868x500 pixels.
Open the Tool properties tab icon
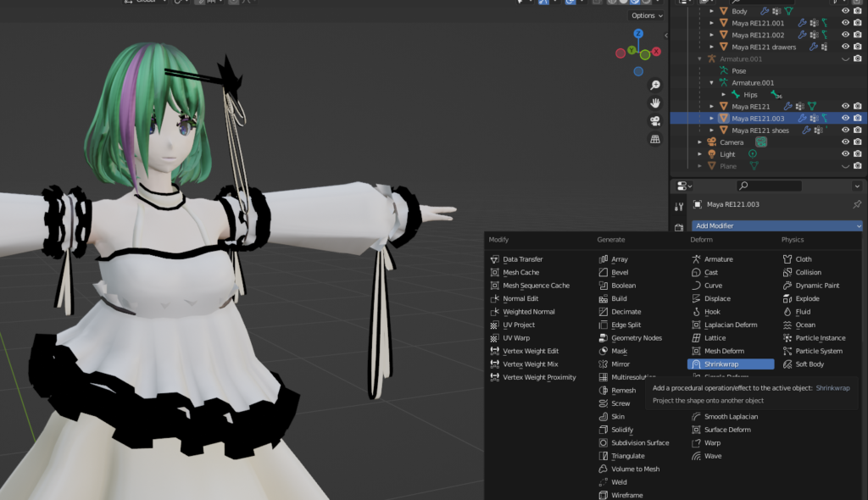click(x=679, y=207)
